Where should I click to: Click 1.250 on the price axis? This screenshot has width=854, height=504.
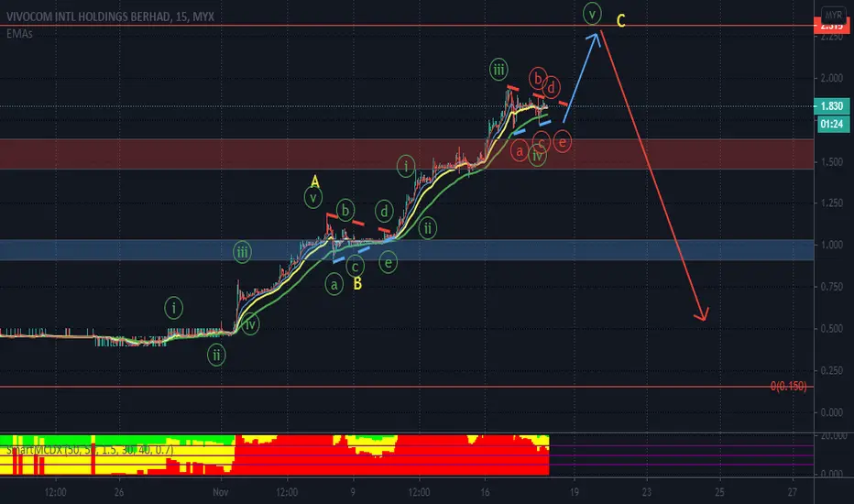click(832, 203)
